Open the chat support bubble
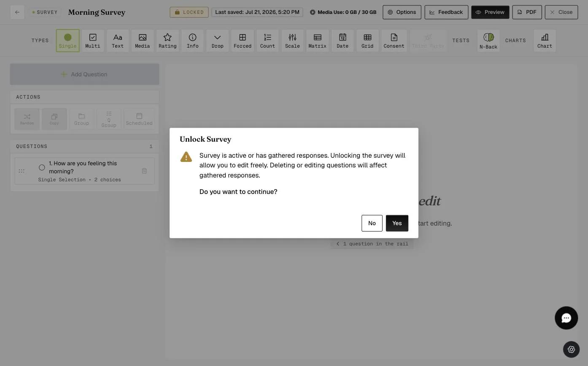The image size is (588, 366). click(566, 318)
